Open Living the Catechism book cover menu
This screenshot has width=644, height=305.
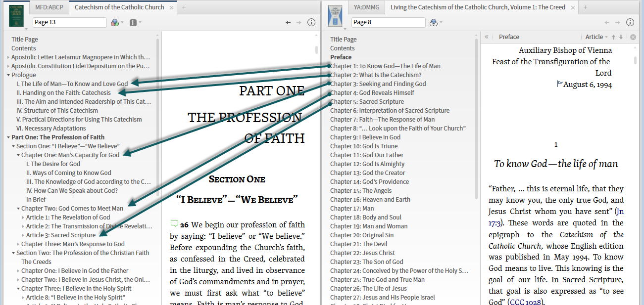[335, 15]
